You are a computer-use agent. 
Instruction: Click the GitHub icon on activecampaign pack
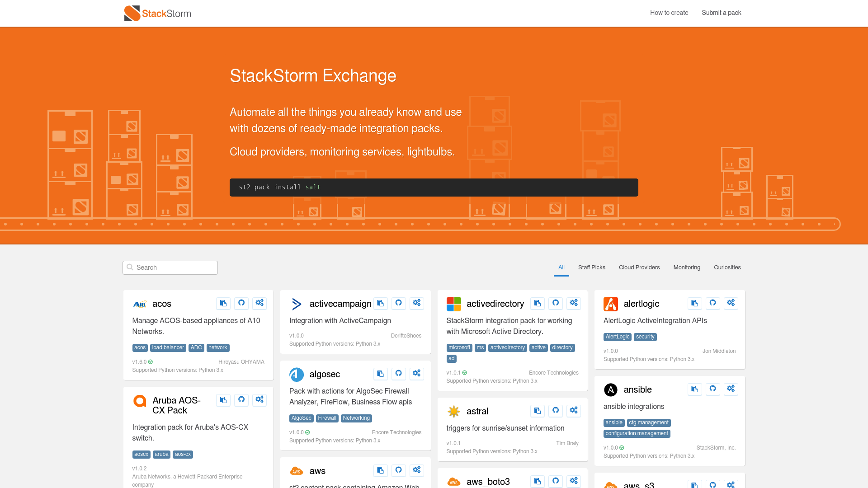[398, 303]
